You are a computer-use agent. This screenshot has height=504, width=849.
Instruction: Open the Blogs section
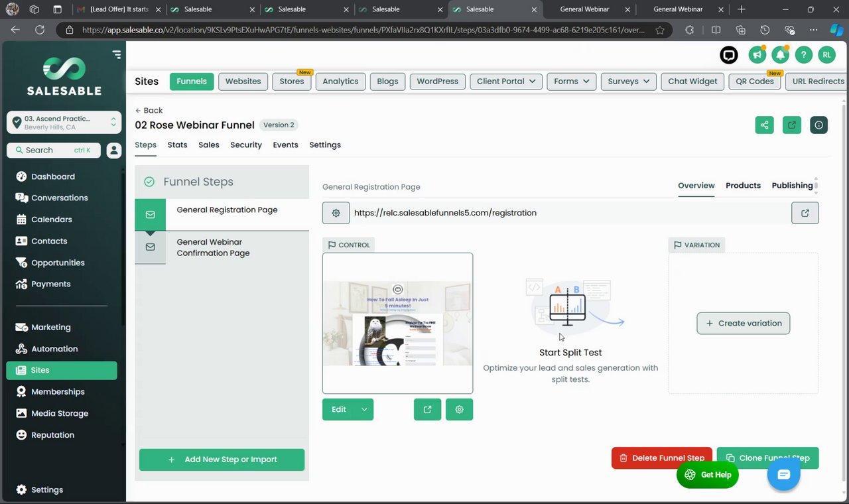tap(387, 81)
